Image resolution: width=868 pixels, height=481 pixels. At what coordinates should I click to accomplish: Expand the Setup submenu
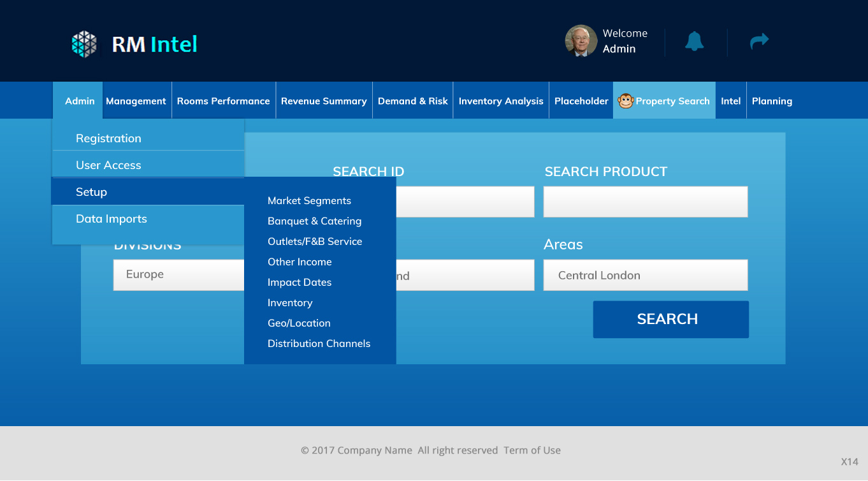point(91,191)
